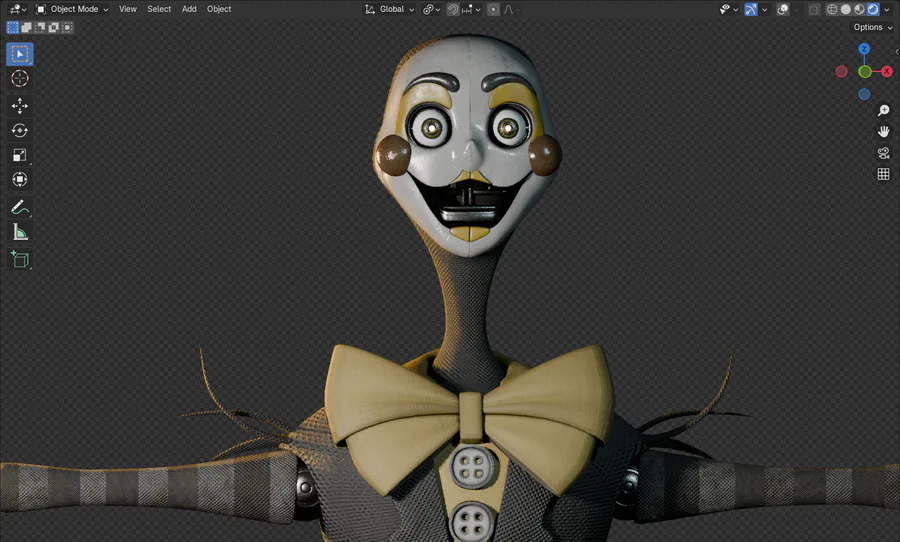Image resolution: width=900 pixels, height=542 pixels.
Task: Set selection mode to Extend
Action: pyautogui.click(x=26, y=27)
